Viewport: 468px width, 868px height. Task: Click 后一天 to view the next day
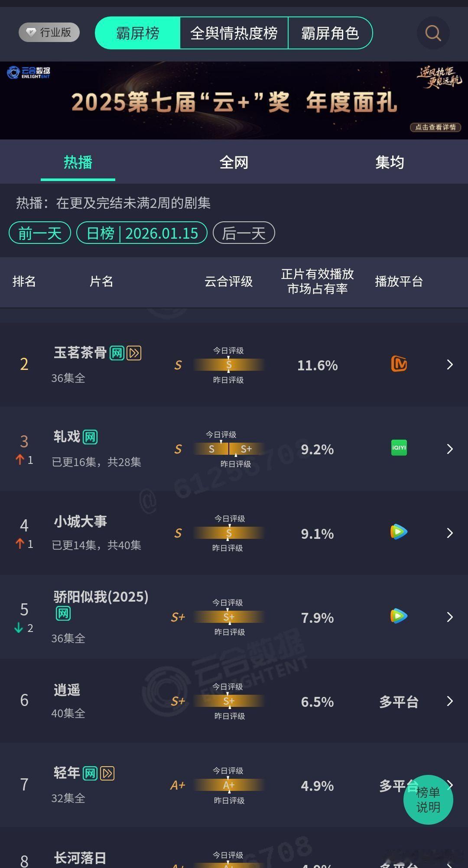243,233
